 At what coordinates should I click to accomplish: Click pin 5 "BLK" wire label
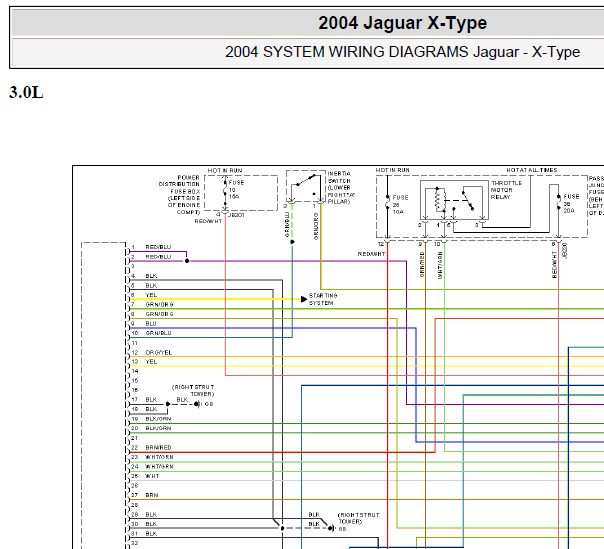click(151, 285)
